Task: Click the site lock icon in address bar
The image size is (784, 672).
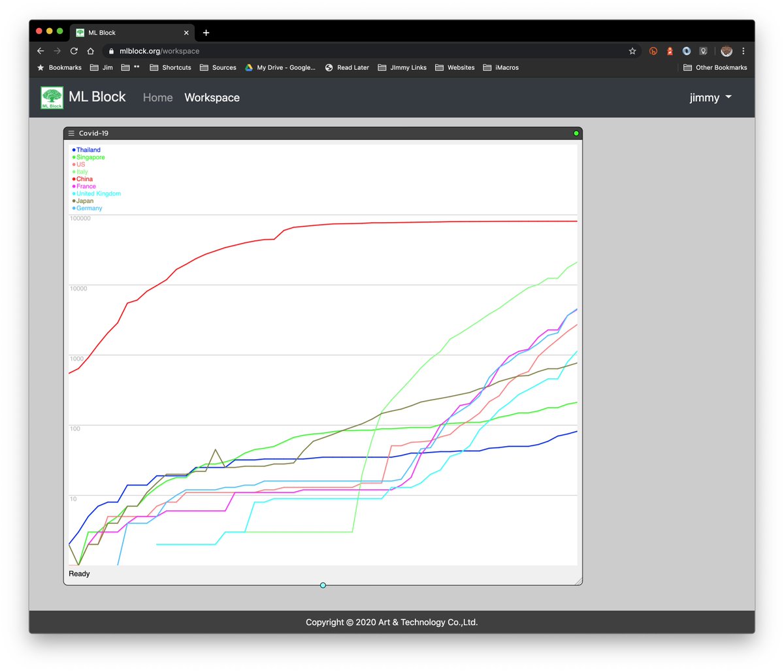Action: point(111,51)
